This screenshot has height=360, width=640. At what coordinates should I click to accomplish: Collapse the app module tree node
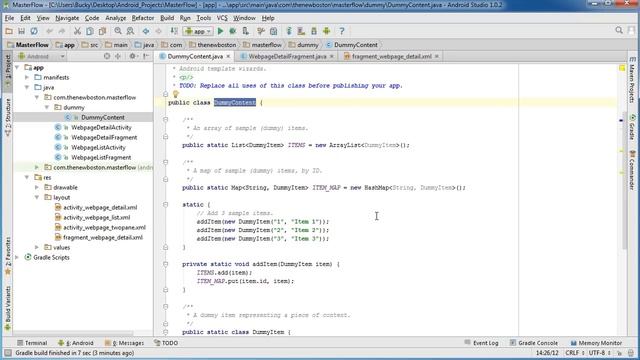[x=17, y=67]
